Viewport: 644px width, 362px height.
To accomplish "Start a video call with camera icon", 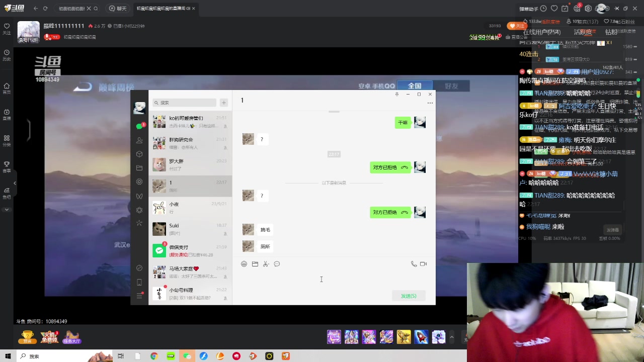I will pos(424,264).
